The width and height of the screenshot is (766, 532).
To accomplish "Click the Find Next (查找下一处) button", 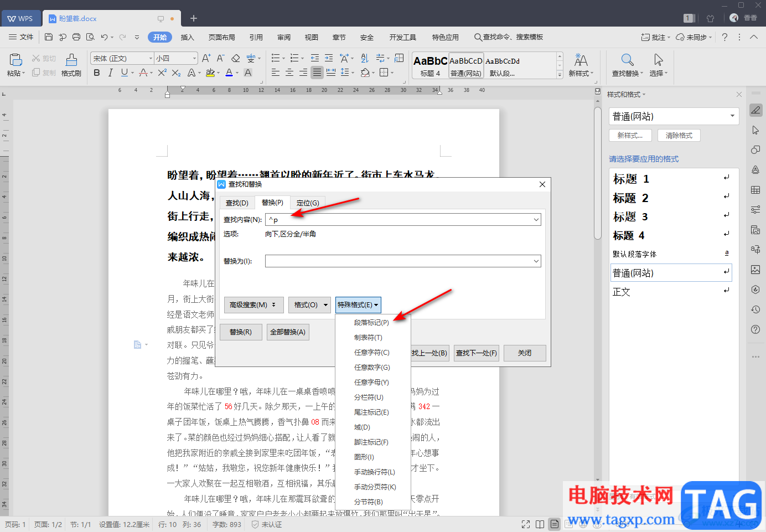I will coord(477,353).
